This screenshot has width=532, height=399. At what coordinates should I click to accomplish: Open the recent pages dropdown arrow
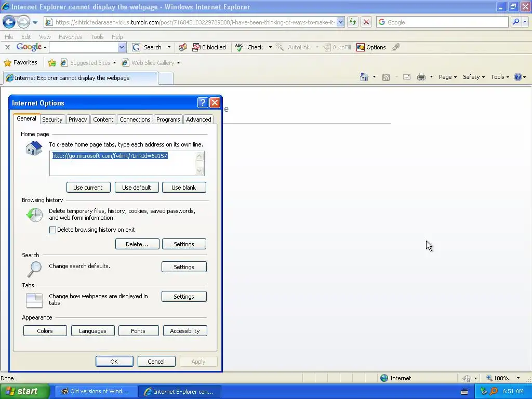tap(35, 22)
